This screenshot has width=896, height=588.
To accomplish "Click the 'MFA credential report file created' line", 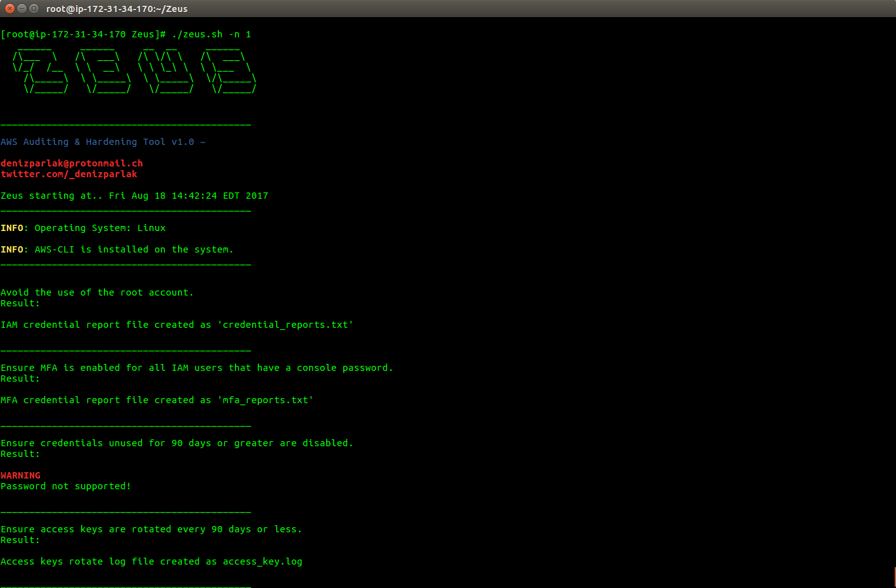I will tap(157, 400).
